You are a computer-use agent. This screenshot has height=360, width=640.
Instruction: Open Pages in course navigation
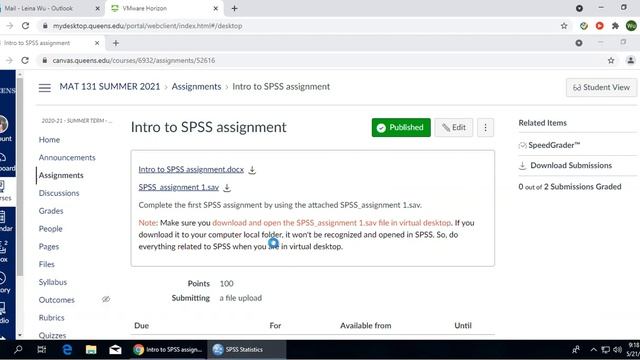click(49, 247)
